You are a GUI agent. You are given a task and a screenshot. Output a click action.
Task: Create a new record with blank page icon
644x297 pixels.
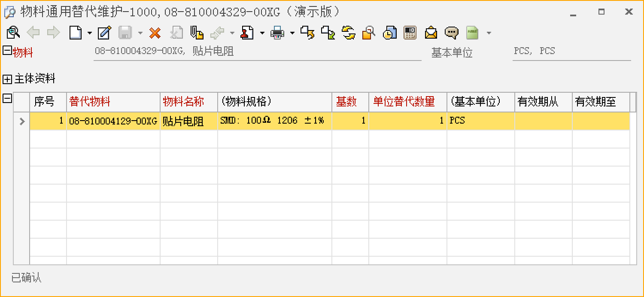click(76, 33)
